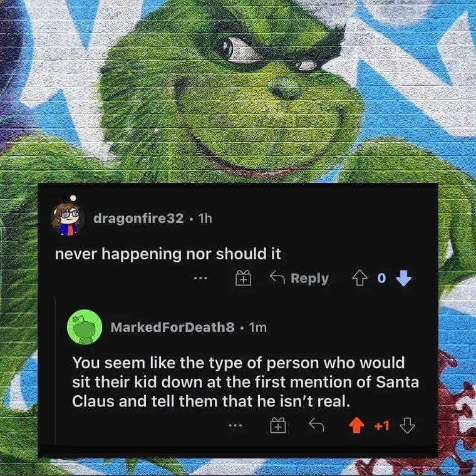Click the 0 score on dragonfire32's comment
This screenshot has height=476, width=476.
pyautogui.click(x=381, y=278)
